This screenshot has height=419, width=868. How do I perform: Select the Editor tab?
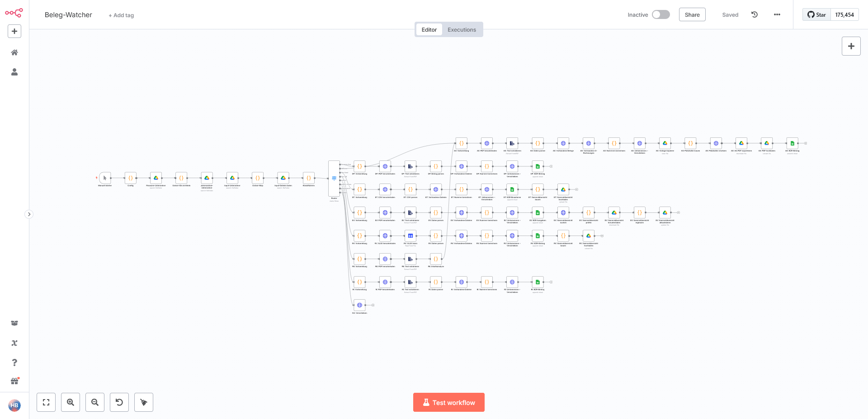429,30
